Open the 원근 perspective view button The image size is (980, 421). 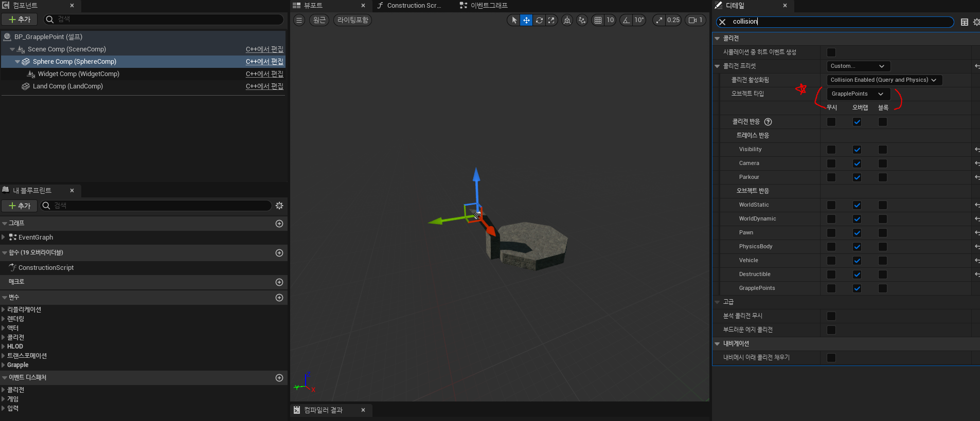319,20
